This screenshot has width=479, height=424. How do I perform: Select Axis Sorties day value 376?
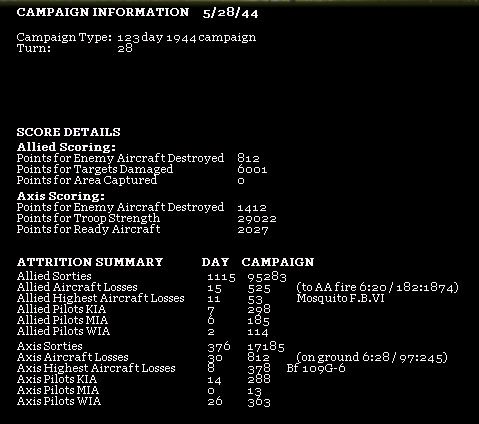[x=219, y=346]
